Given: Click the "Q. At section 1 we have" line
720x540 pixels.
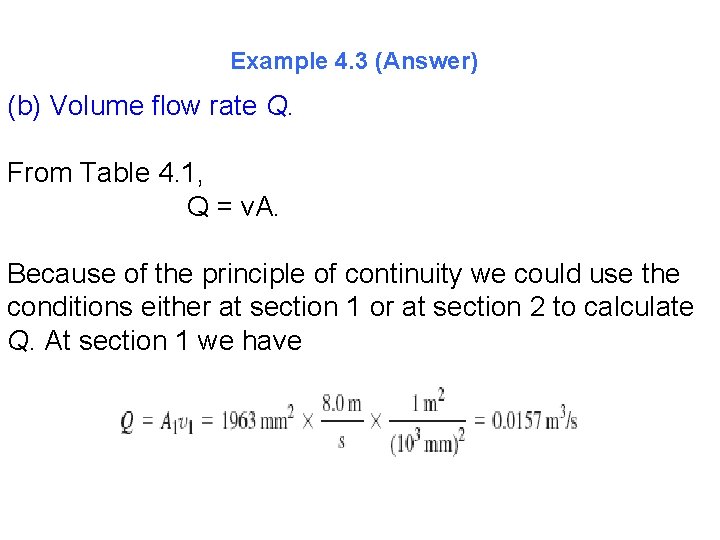Looking at the screenshot, I should coord(154,341).
